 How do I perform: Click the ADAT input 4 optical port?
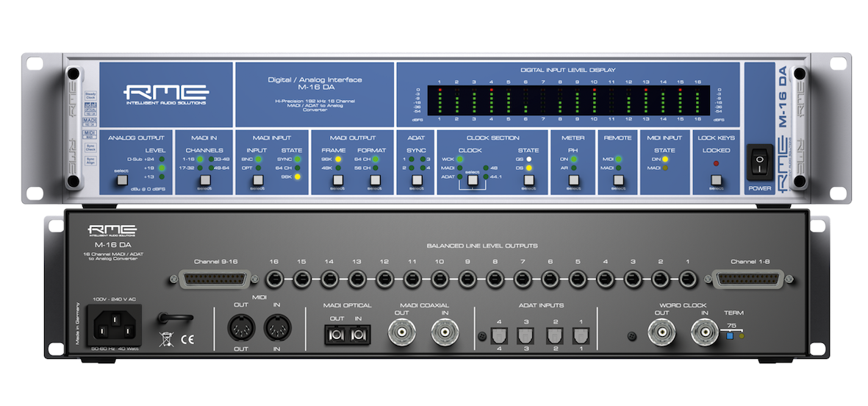(x=499, y=335)
